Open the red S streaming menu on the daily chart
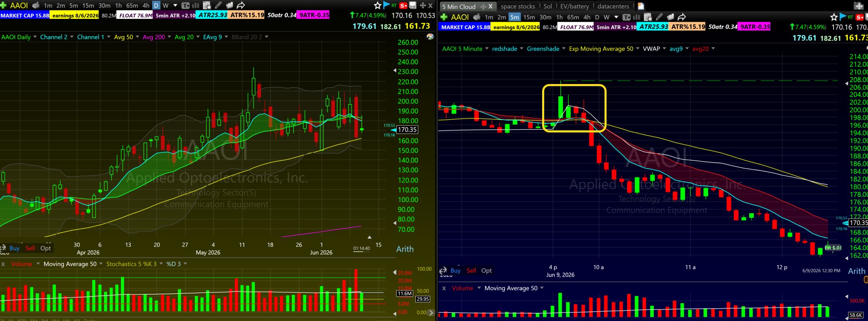 [403, 5]
